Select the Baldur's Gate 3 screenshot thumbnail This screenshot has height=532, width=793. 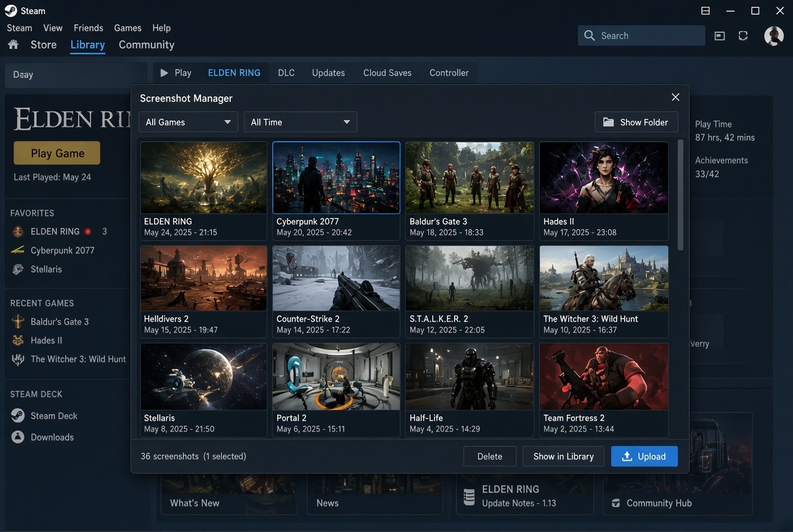click(x=469, y=178)
